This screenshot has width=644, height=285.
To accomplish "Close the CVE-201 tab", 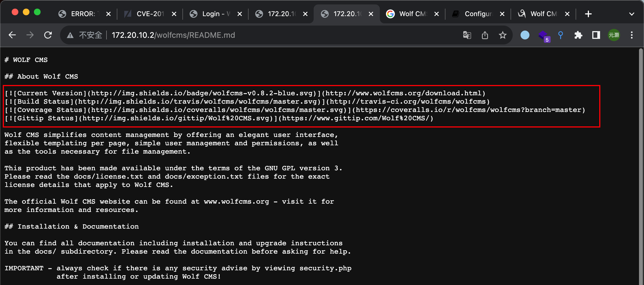I will click(174, 14).
